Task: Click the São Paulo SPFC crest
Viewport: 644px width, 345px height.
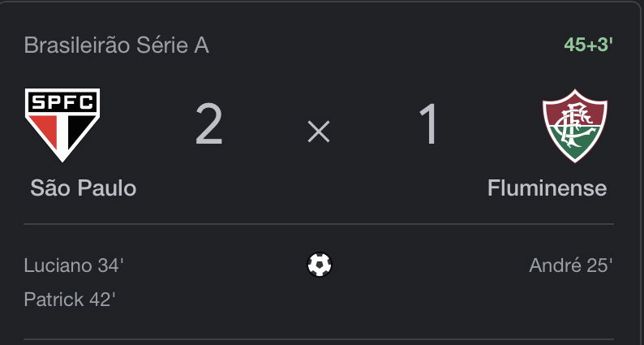Action: [x=62, y=125]
